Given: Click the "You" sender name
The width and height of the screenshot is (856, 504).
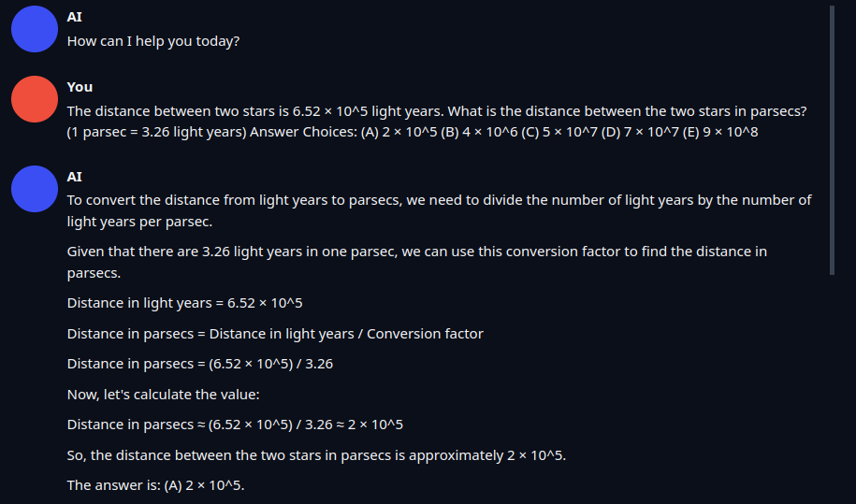Looking at the screenshot, I should coord(80,87).
